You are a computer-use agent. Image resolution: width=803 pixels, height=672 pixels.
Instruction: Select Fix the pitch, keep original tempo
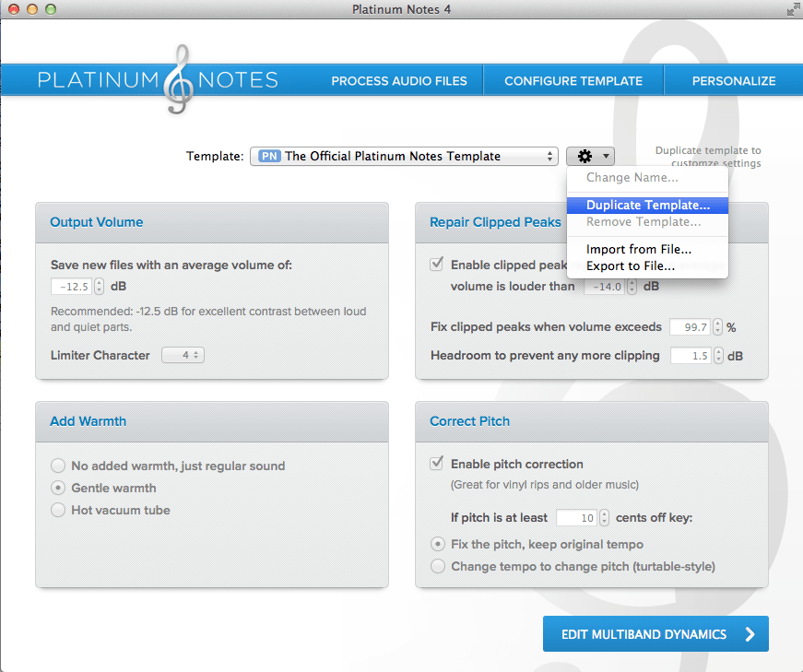point(438,544)
